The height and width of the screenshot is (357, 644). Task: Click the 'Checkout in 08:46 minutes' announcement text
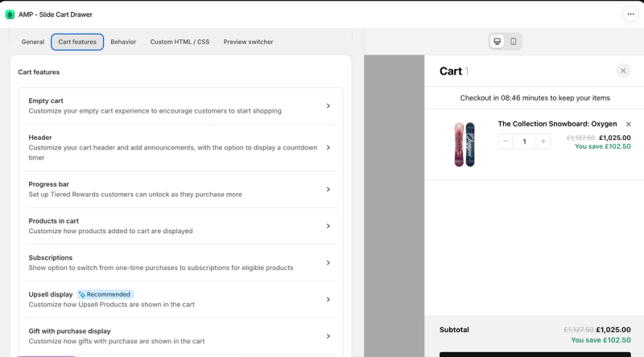click(535, 98)
